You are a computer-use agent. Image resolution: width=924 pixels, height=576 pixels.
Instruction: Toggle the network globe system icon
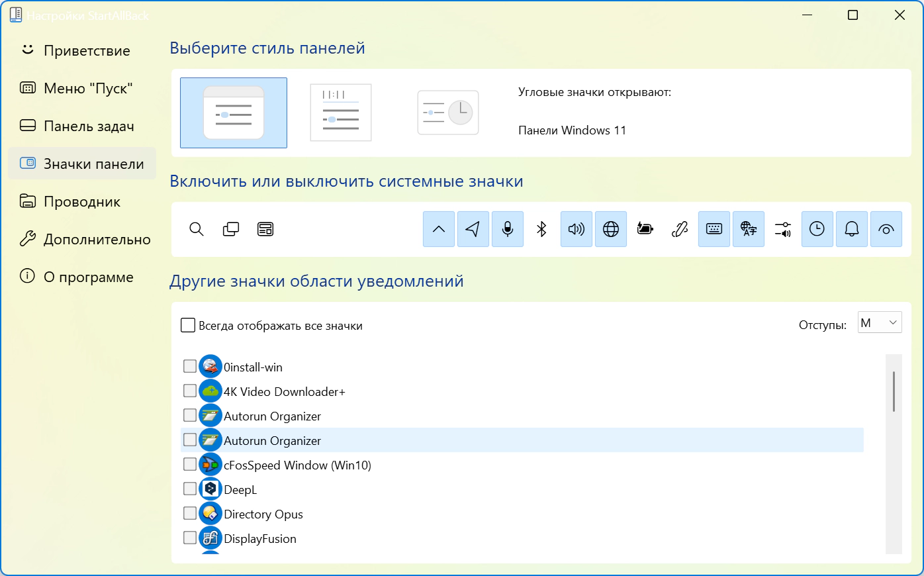611,229
